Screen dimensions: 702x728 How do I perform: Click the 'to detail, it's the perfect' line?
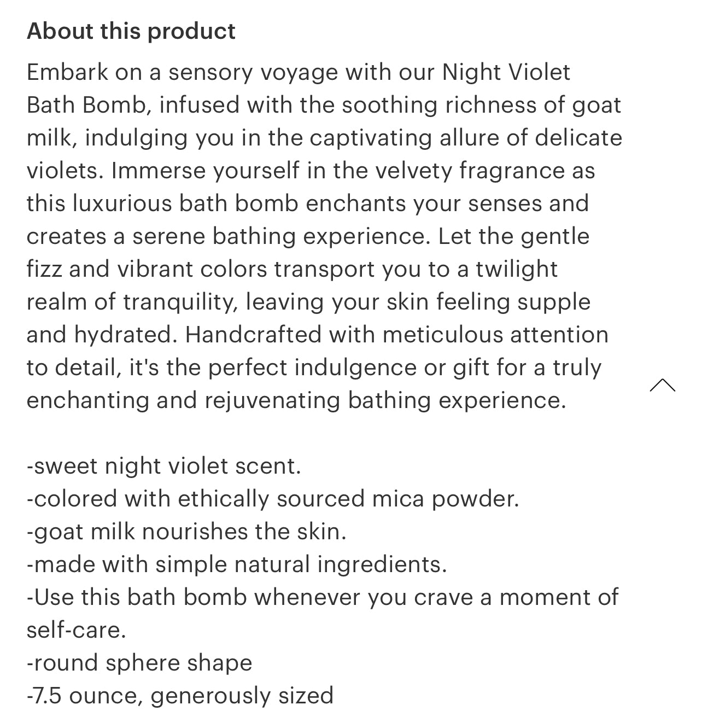tap(314, 368)
